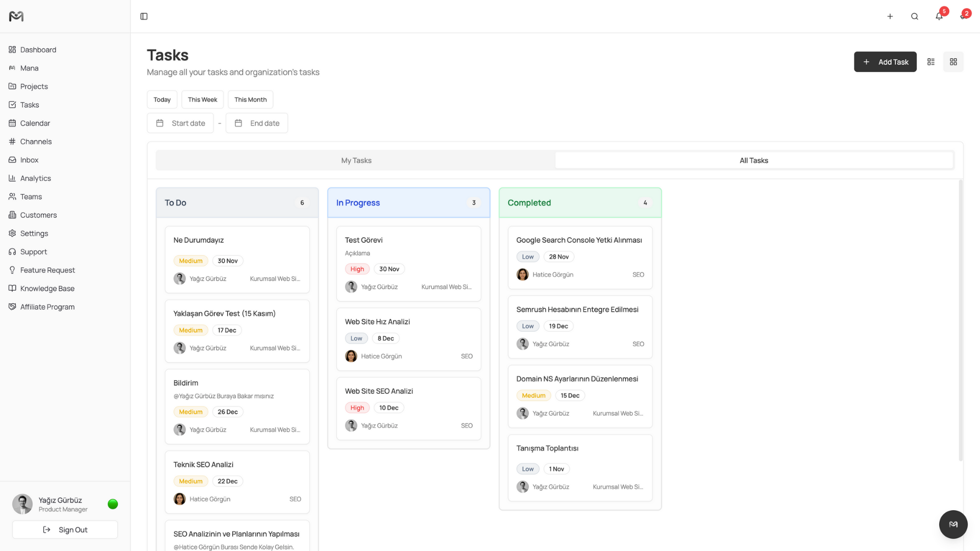Click the Sign Out button

(x=65, y=530)
